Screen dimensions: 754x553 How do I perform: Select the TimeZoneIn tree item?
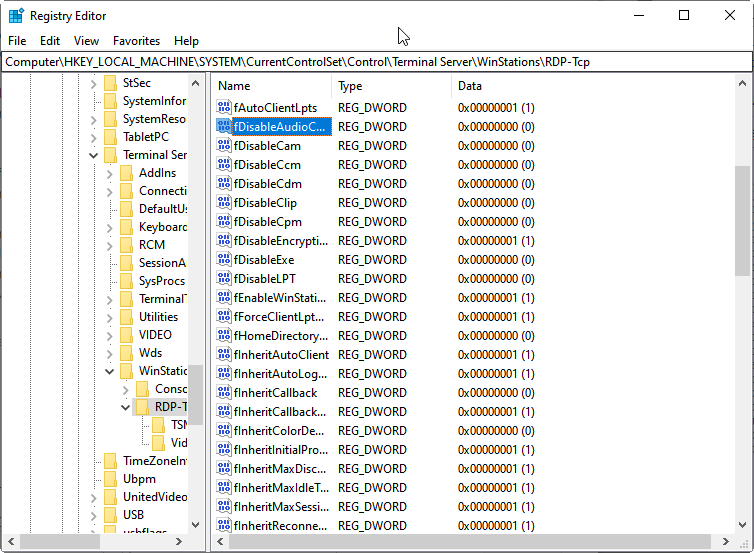pos(155,461)
